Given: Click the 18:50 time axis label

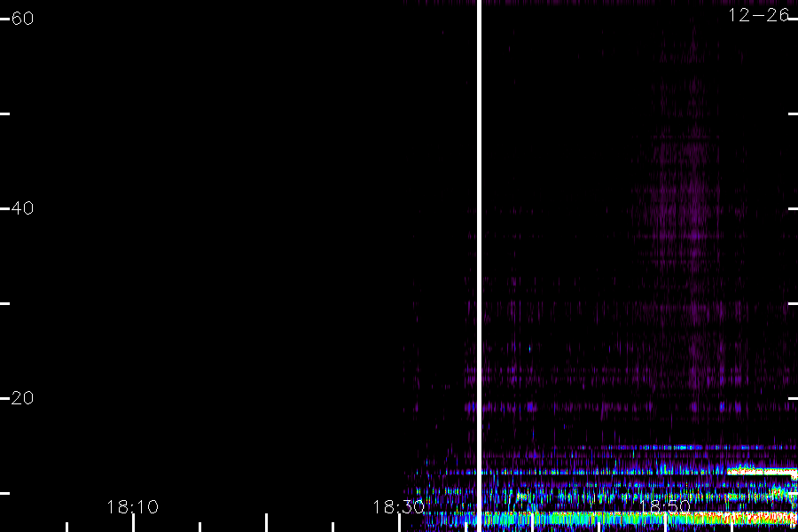Looking at the screenshot, I should [x=664, y=506].
